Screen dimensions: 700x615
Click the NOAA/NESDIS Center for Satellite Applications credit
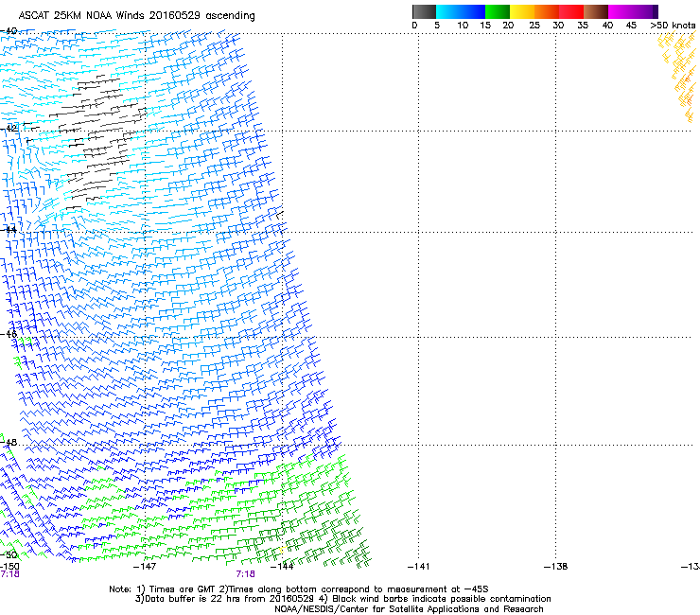point(409,609)
